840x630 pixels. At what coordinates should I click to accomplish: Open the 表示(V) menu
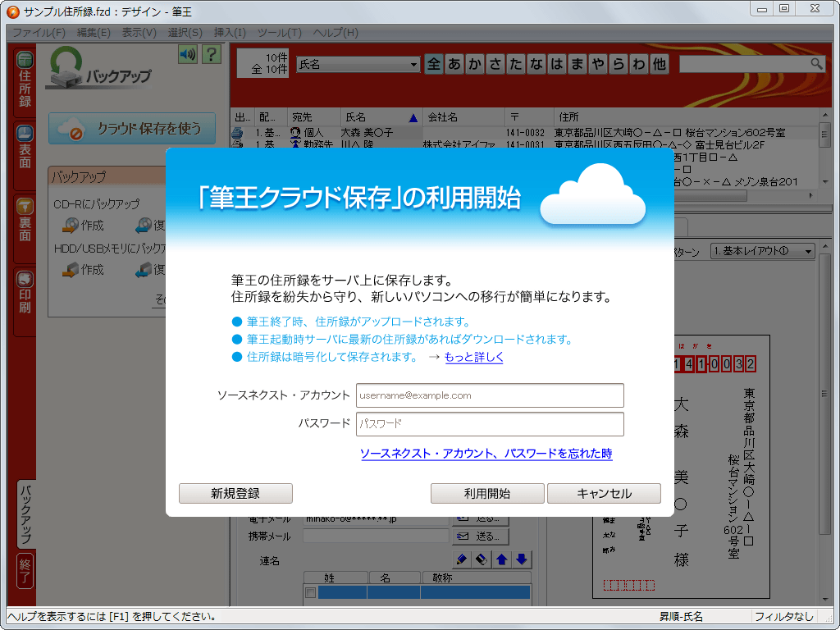point(139,33)
